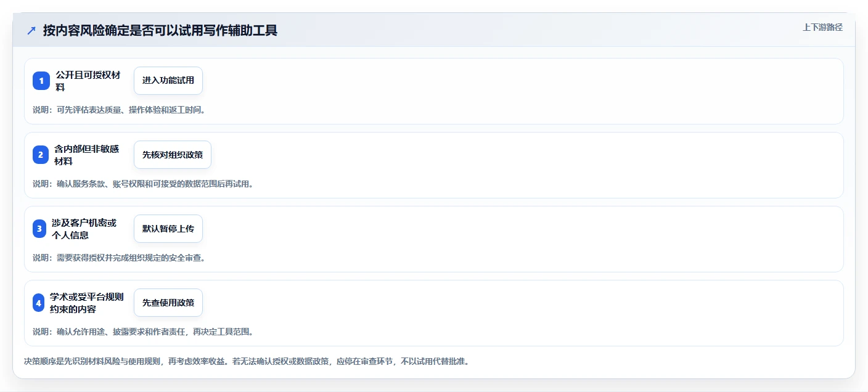868x392 pixels.
Task: Select the 先查使用政策 button
Action: 168,303
